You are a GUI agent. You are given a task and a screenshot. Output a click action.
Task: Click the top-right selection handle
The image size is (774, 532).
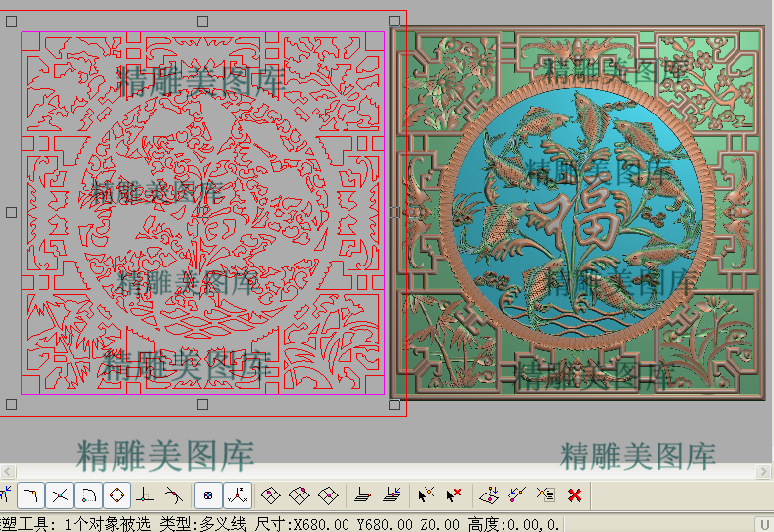[x=395, y=20]
